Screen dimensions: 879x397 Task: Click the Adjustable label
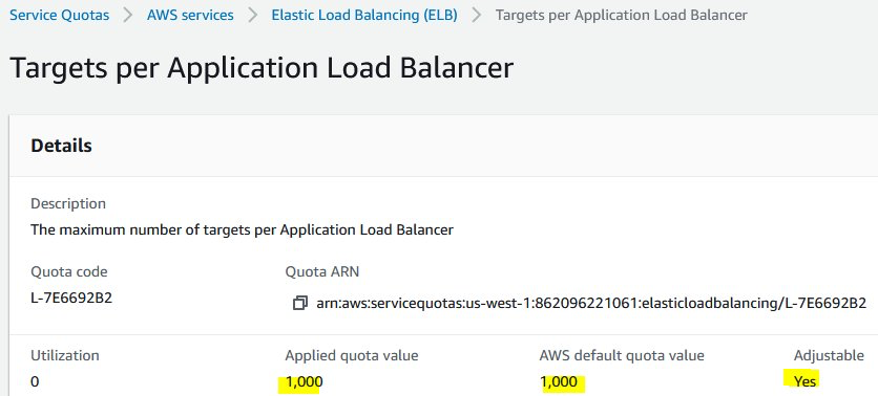pyautogui.click(x=829, y=356)
